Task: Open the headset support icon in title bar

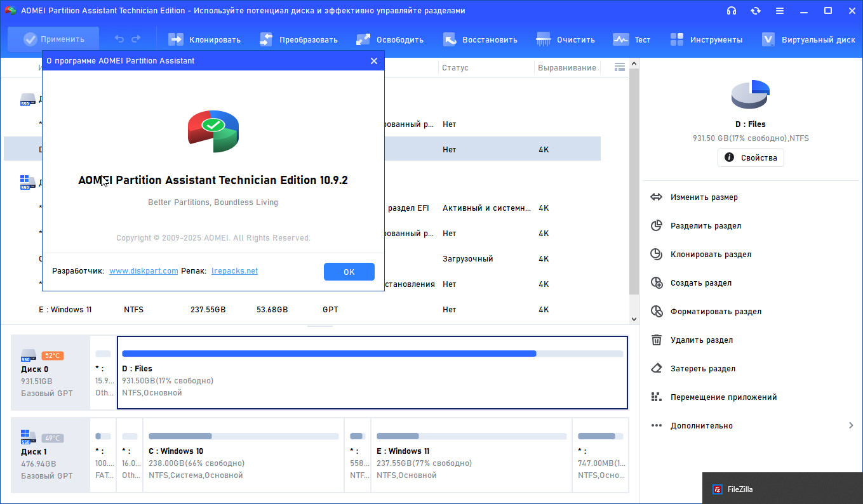Action: (x=732, y=11)
